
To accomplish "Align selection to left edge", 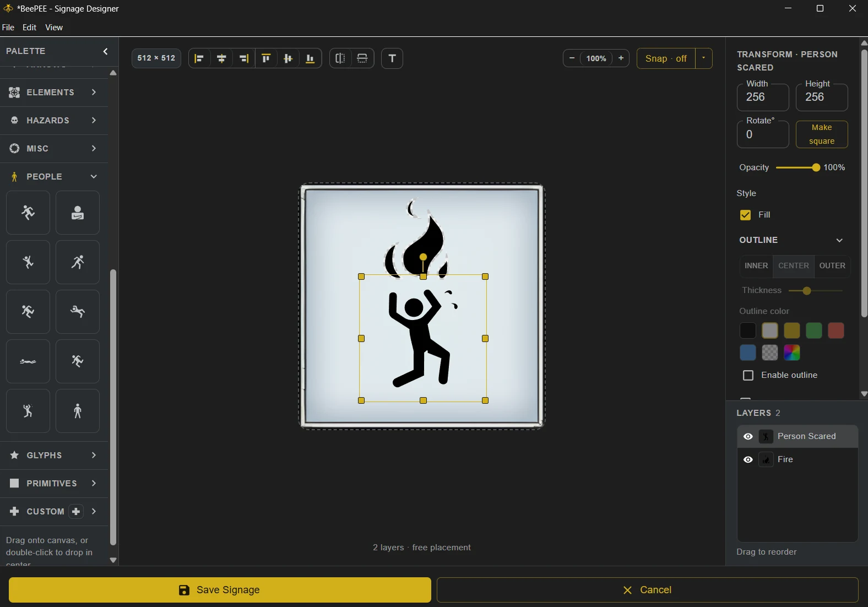I will coord(199,58).
